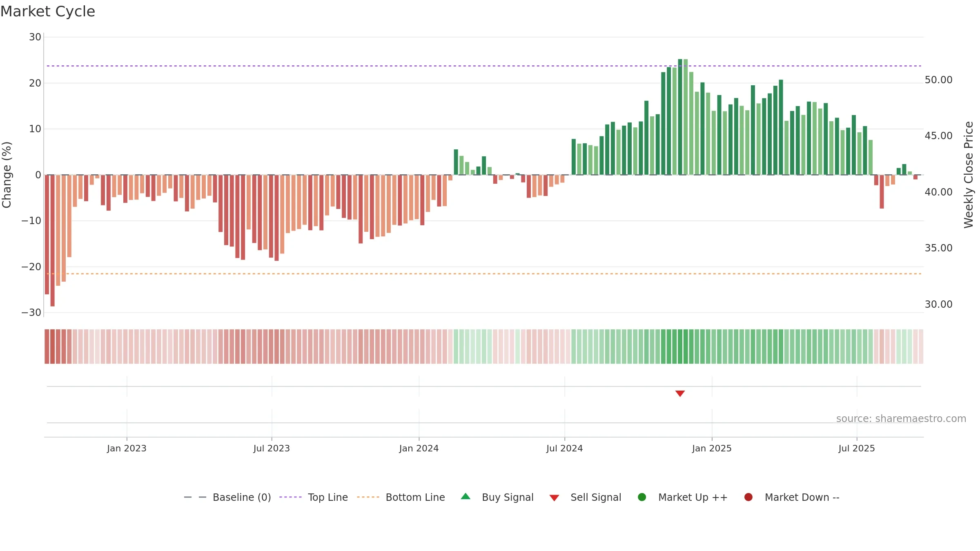The width and height of the screenshot is (980, 551).
Task: Click the 35.00 price axis label
Action: click(x=938, y=248)
